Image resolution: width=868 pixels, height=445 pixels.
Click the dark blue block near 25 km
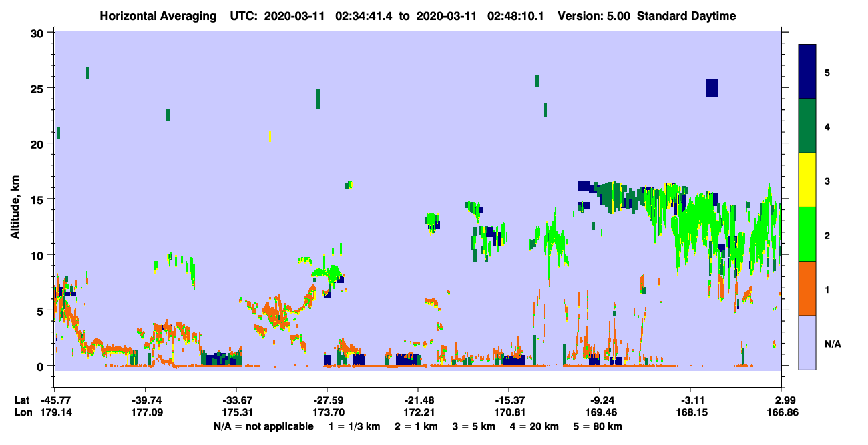click(712, 88)
